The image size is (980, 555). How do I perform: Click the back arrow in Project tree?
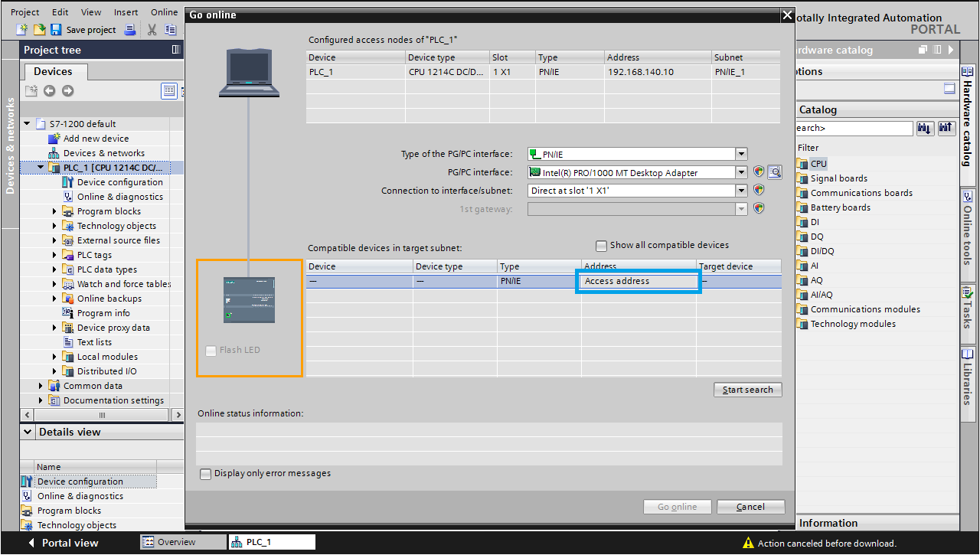point(50,91)
